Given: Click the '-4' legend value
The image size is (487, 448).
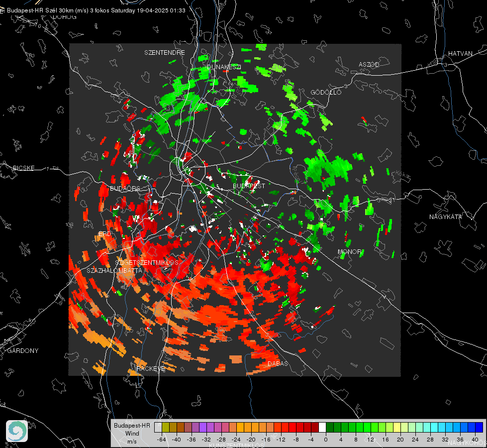Looking at the screenshot, I should coord(311,440).
